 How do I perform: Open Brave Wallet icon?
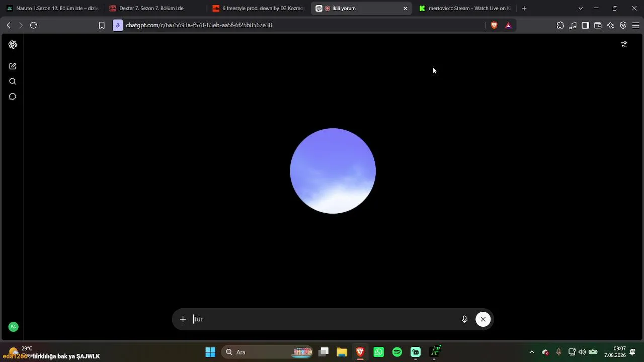[598, 25]
